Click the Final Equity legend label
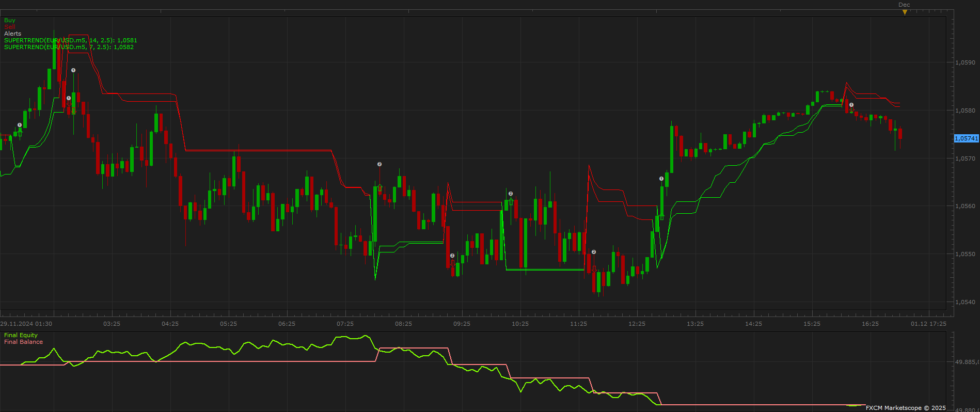 click(x=21, y=335)
